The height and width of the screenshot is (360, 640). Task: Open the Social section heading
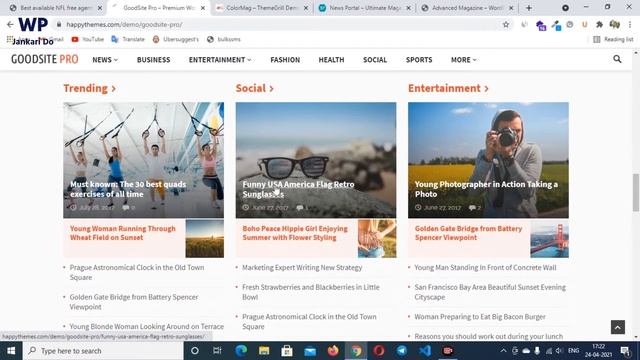[254, 88]
